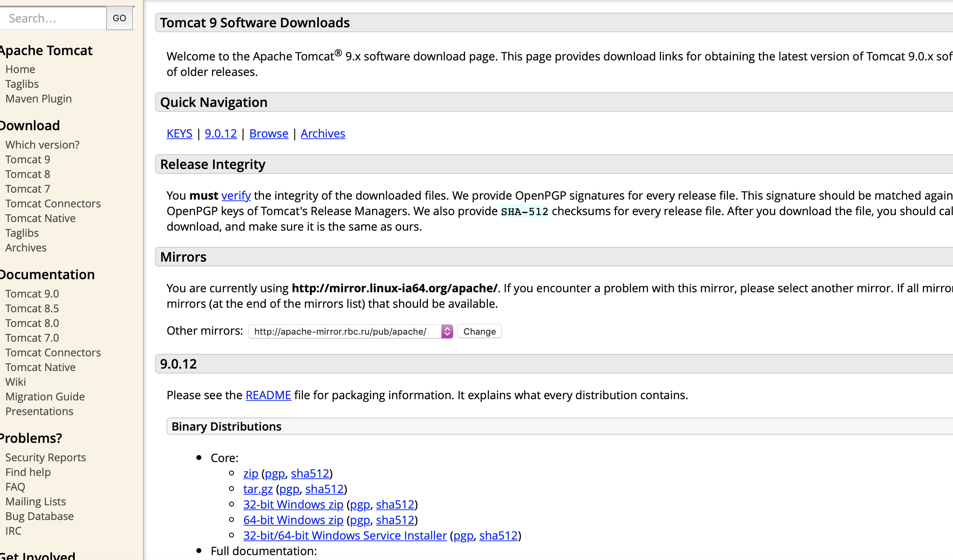
Task: Download the Core tar.gz distribution
Action: (x=258, y=489)
